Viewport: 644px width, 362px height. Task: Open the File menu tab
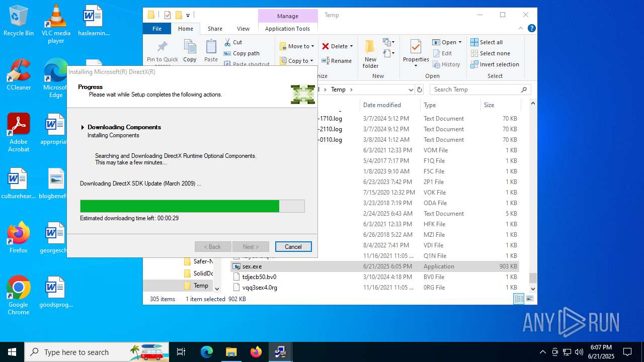(157, 29)
